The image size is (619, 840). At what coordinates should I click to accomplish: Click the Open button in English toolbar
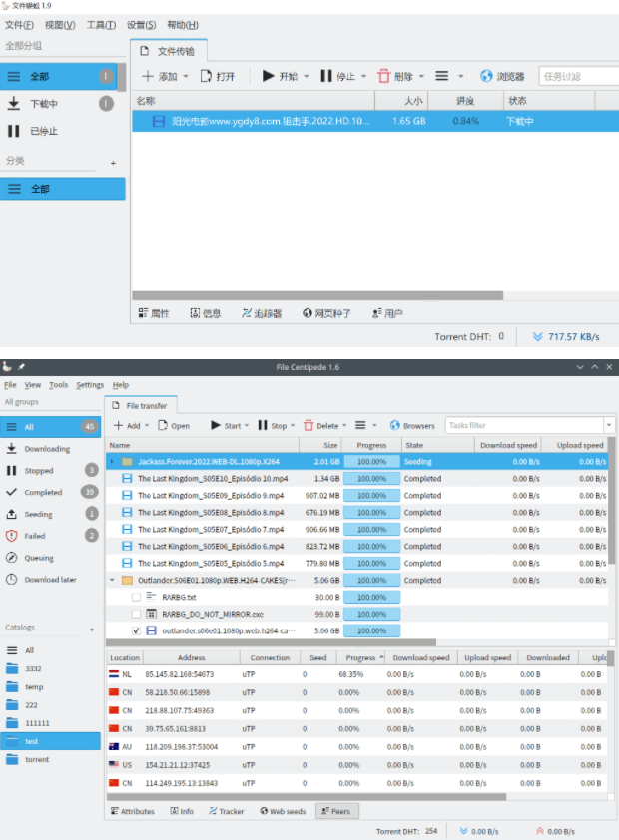173,426
